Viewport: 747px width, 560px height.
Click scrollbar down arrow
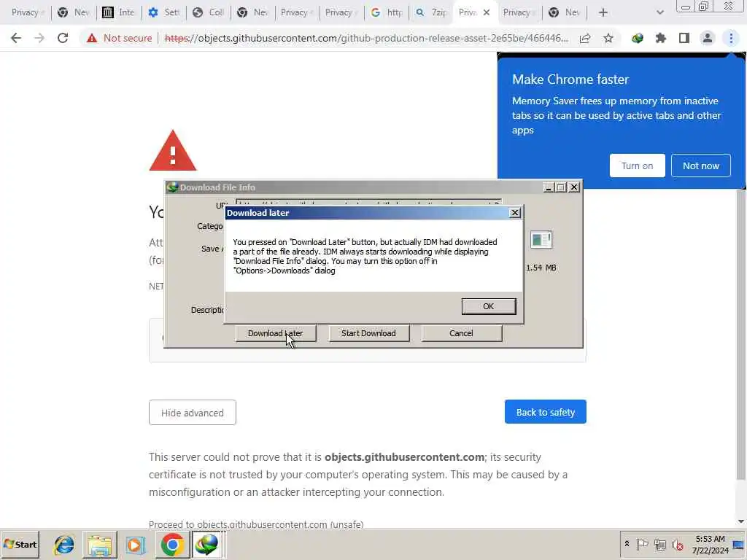pyautogui.click(x=741, y=521)
